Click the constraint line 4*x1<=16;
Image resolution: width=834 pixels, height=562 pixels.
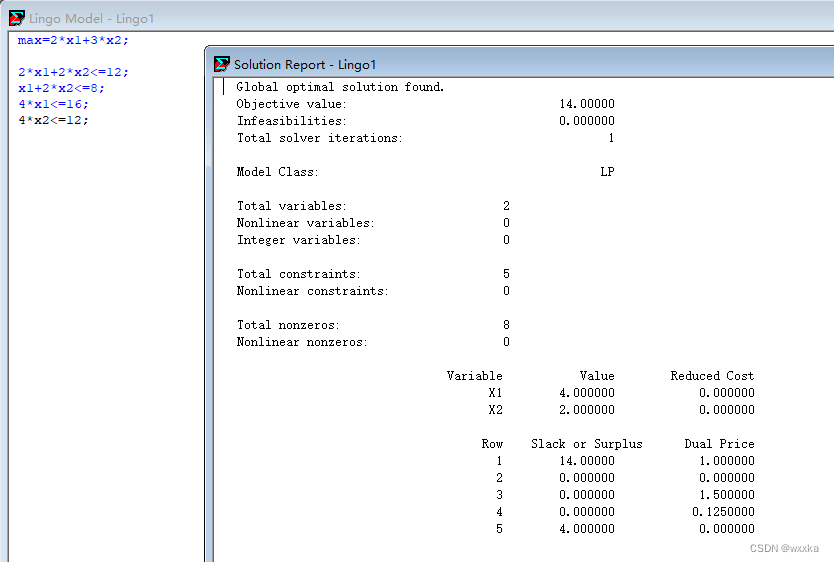pos(53,104)
